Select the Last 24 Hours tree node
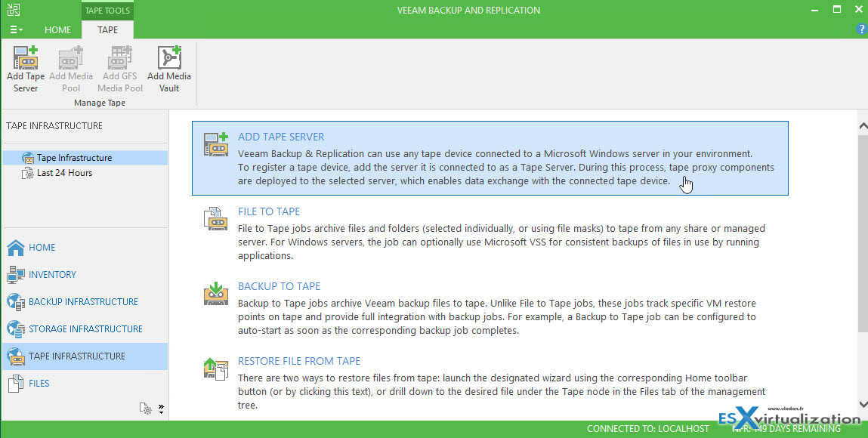Image resolution: width=868 pixels, height=438 pixels. click(x=64, y=173)
